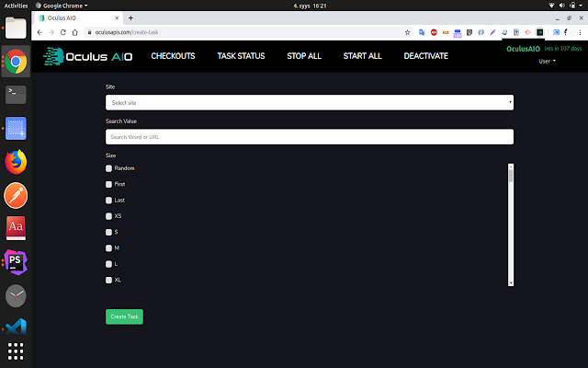Enable the XL size checkbox
This screenshot has width=588, height=368.
pos(108,280)
